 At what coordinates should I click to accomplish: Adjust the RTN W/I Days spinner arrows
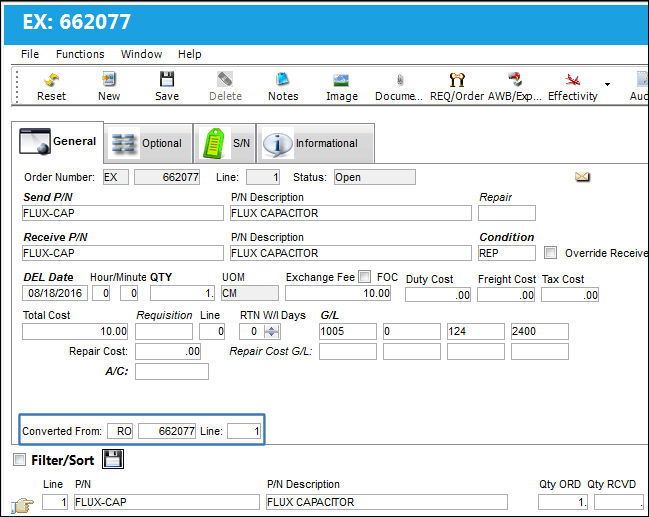coord(272,331)
